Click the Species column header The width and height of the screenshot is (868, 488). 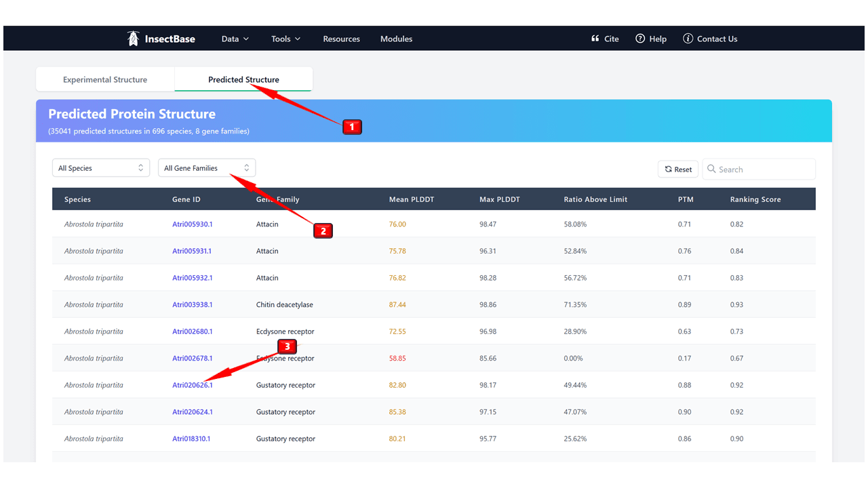pyautogui.click(x=77, y=199)
